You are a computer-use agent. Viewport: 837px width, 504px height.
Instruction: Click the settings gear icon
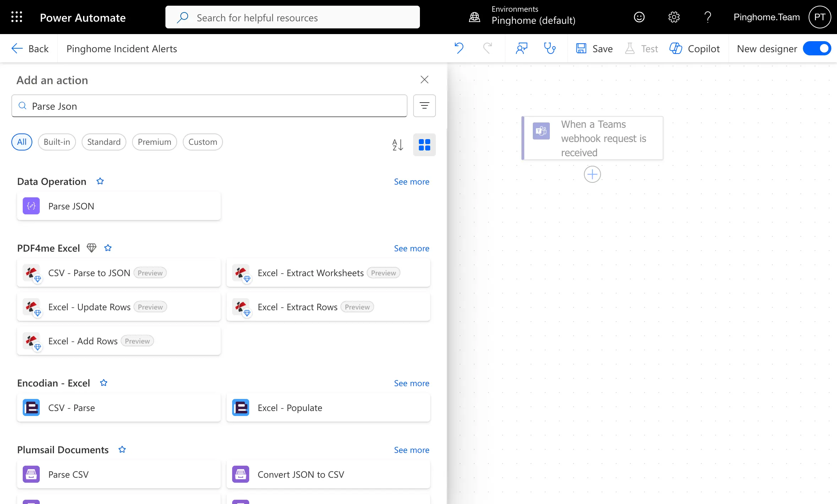coord(673,17)
